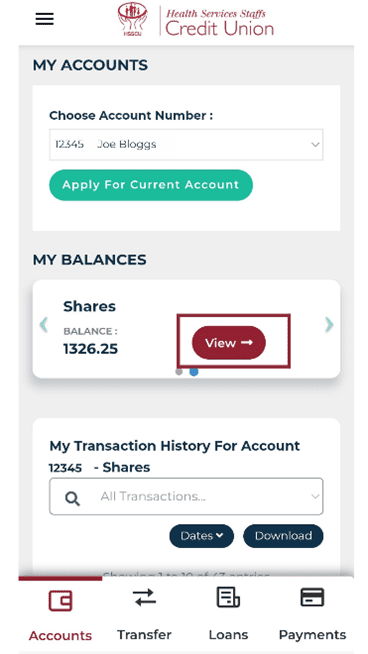
Task: Switch to the Loans tab label
Action: pos(228,635)
